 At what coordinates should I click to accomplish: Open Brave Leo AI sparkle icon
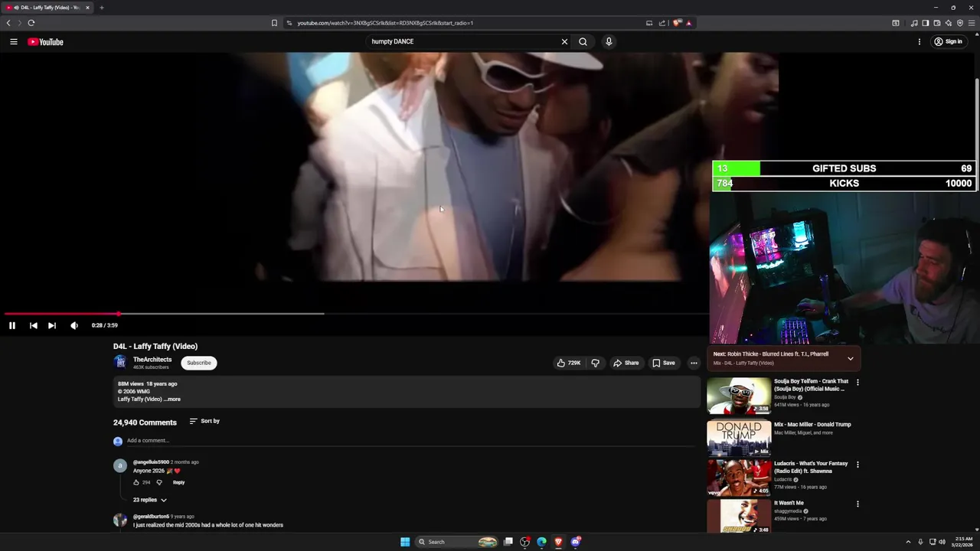(x=948, y=23)
